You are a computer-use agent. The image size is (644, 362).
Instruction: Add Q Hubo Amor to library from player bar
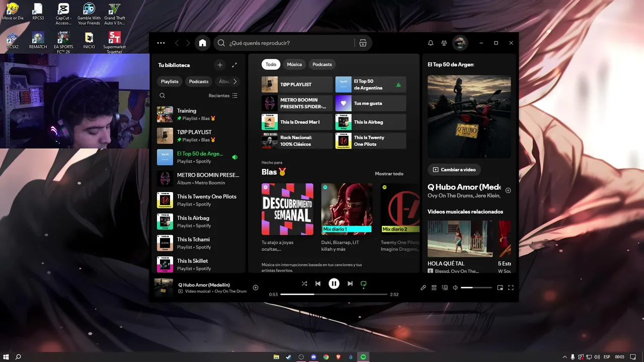[256, 288]
